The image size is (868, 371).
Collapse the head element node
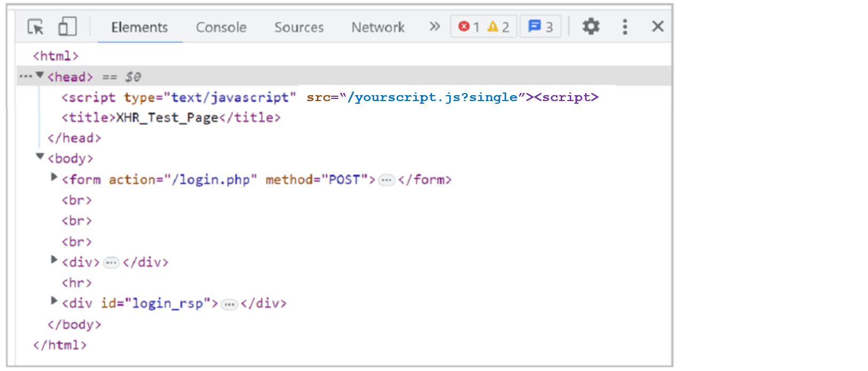coord(40,75)
